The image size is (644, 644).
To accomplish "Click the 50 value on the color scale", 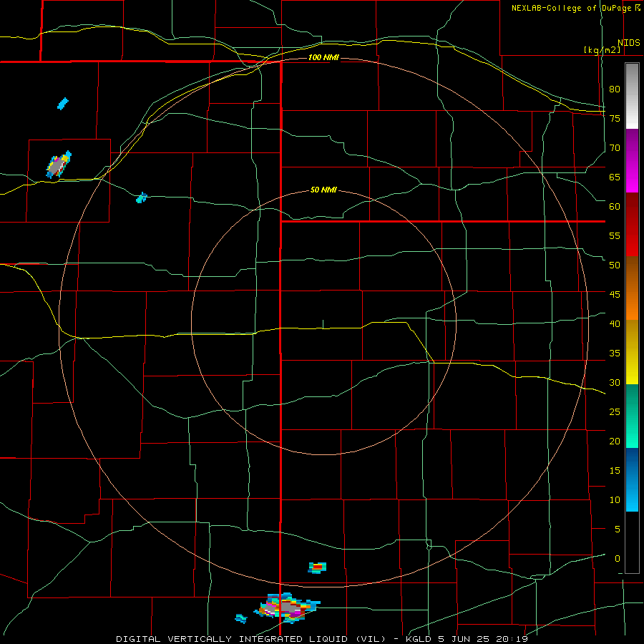I will 615,265.
